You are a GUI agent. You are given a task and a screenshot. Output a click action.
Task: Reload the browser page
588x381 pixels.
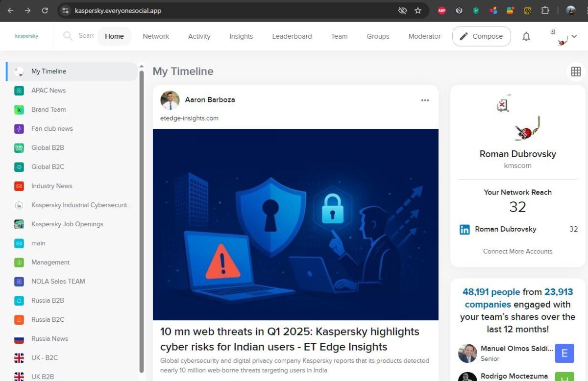coord(45,10)
